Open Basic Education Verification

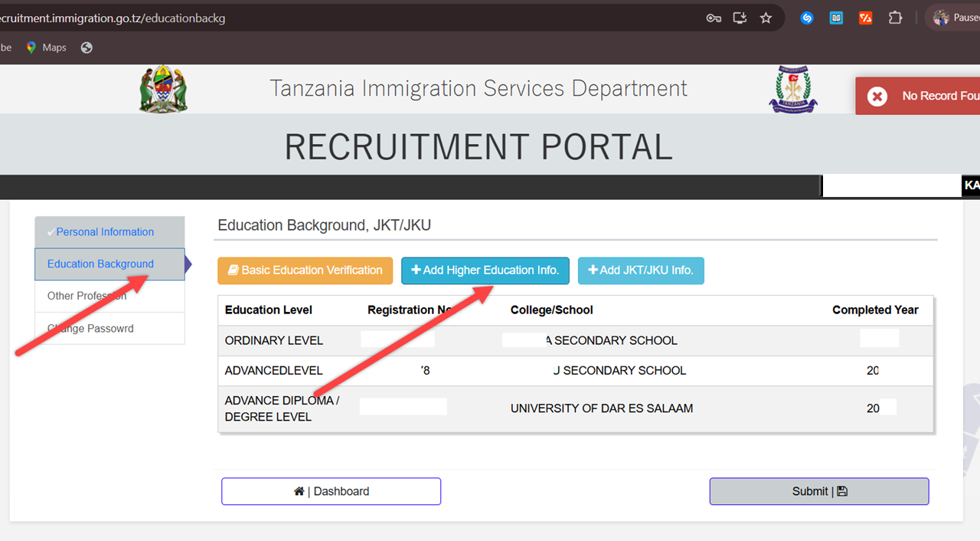305,270
